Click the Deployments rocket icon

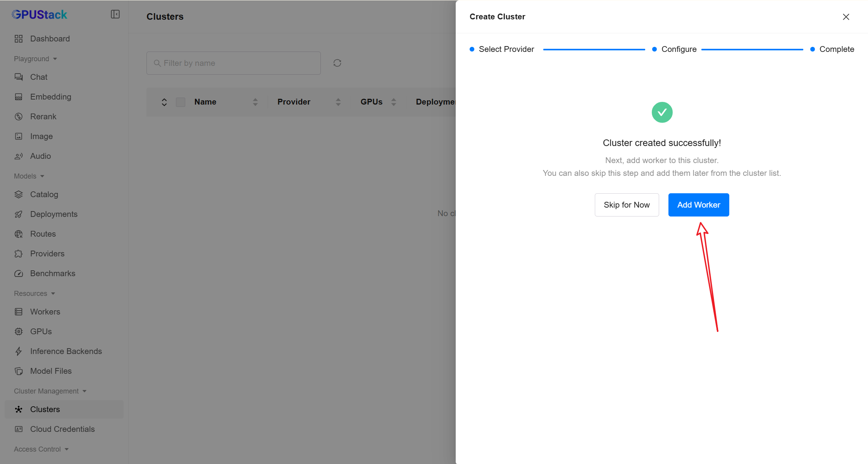click(19, 214)
